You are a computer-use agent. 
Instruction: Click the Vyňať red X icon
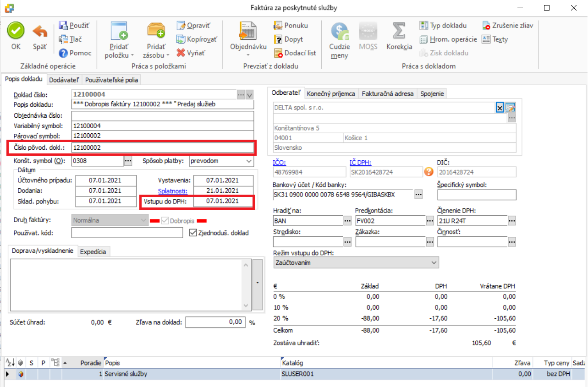pyautogui.click(x=181, y=53)
